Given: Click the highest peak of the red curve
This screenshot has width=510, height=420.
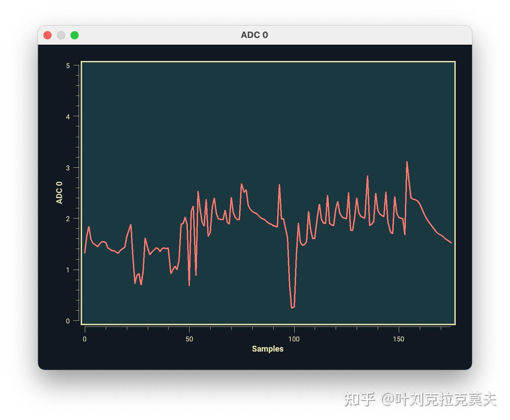Looking at the screenshot, I should click(407, 162).
